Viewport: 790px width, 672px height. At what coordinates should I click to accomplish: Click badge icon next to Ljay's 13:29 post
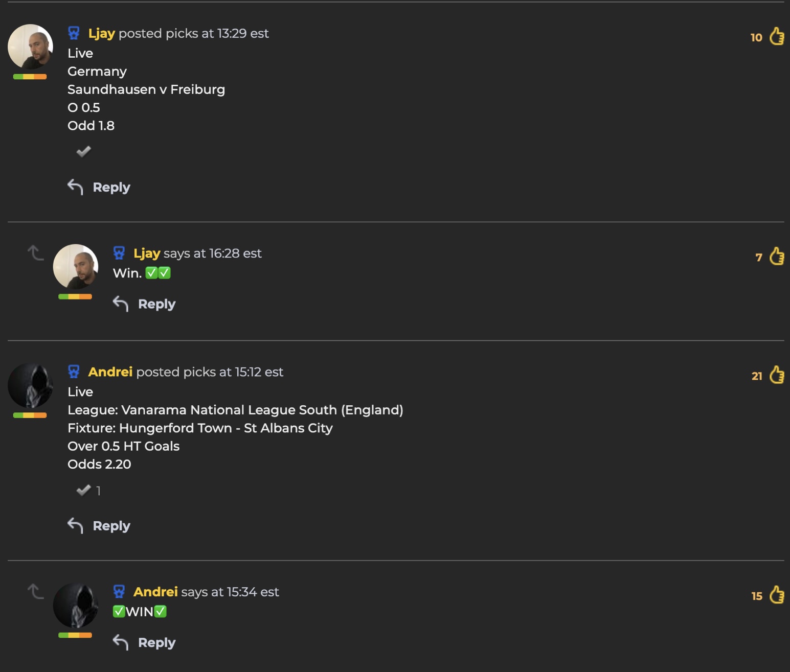(x=74, y=33)
